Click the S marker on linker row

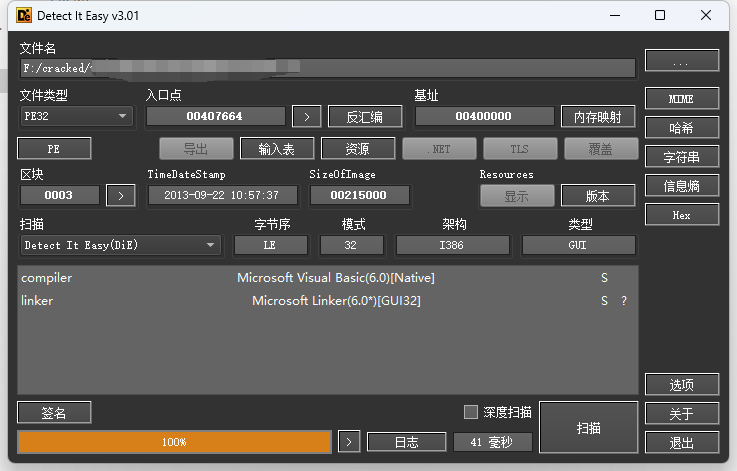pos(604,301)
